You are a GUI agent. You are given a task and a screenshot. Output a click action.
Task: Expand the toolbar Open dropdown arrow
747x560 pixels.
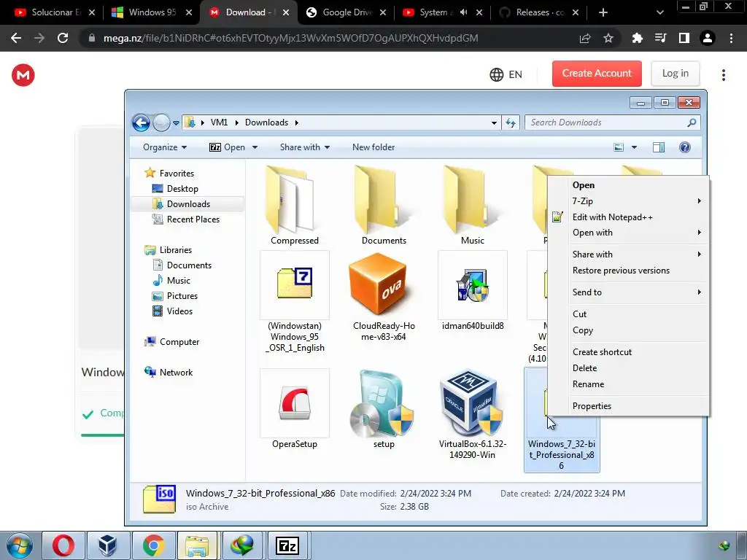(255, 147)
